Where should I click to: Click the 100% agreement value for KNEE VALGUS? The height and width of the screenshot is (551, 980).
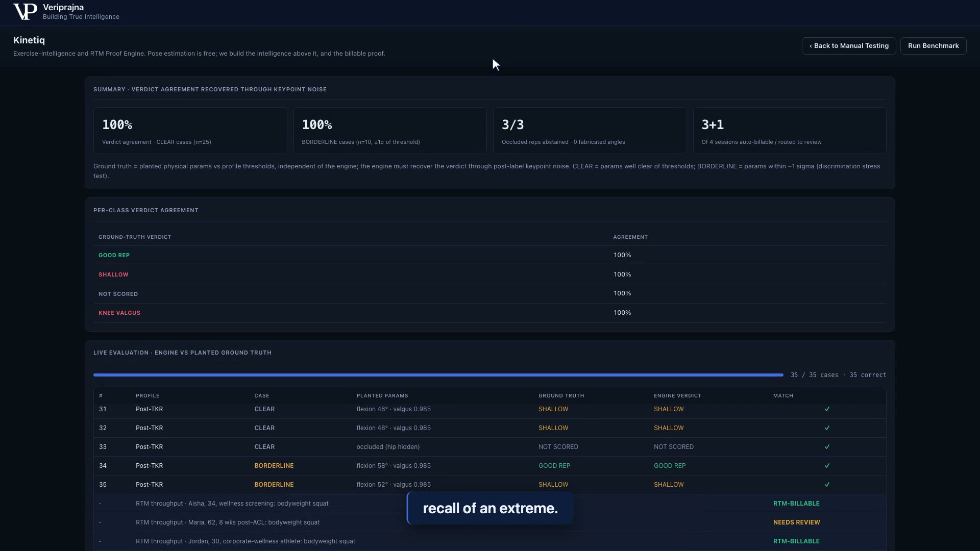coord(622,313)
